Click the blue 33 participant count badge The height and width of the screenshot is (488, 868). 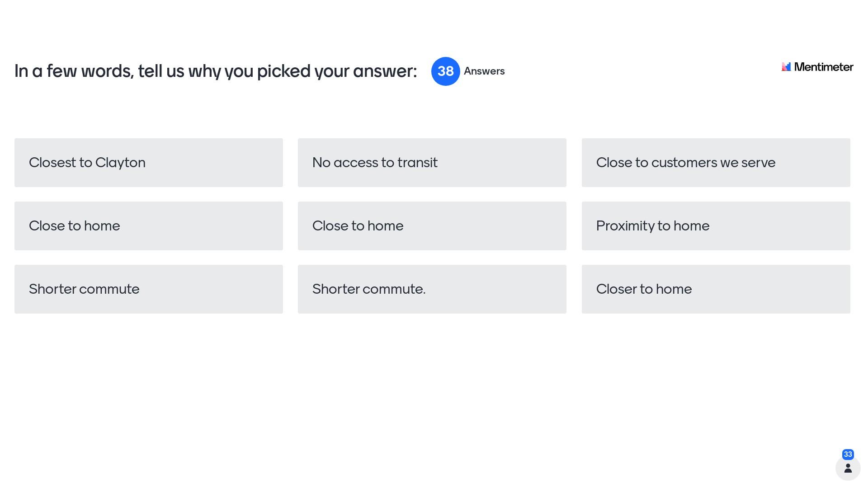pyautogui.click(x=848, y=454)
